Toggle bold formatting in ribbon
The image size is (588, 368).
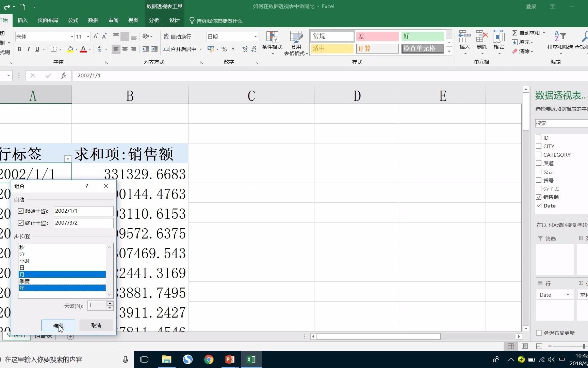click(19, 49)
